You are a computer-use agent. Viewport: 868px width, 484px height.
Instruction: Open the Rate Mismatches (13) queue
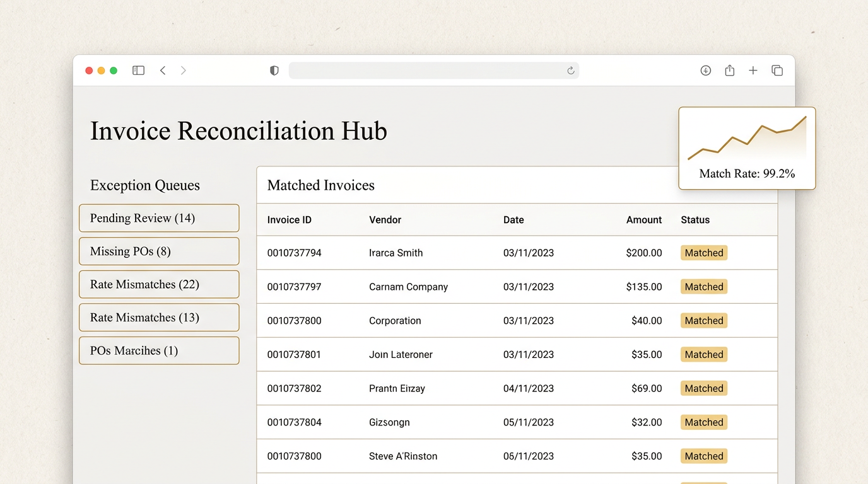[159, 318]
